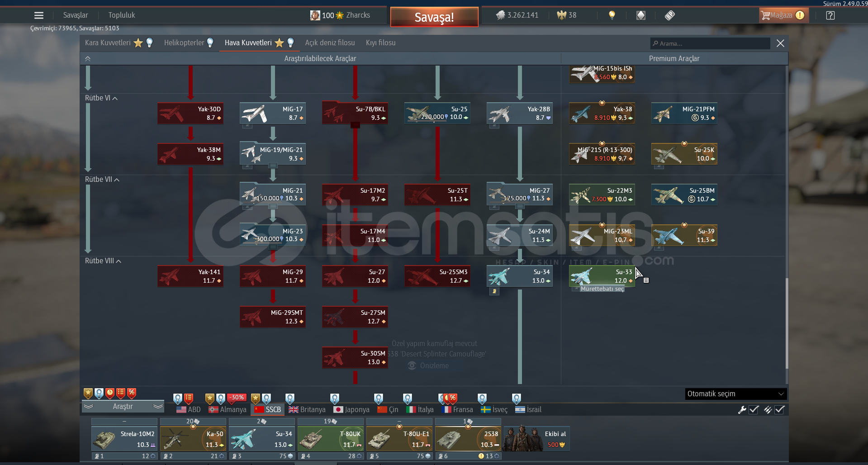868x465 pixels.
Task: Open the hamburger main menu
Action: click(39, 15)
